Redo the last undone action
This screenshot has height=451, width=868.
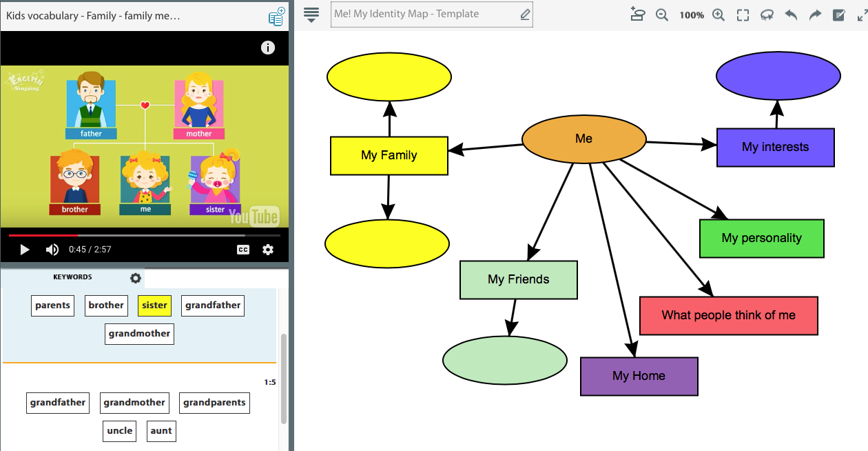(x=815, y=15)
